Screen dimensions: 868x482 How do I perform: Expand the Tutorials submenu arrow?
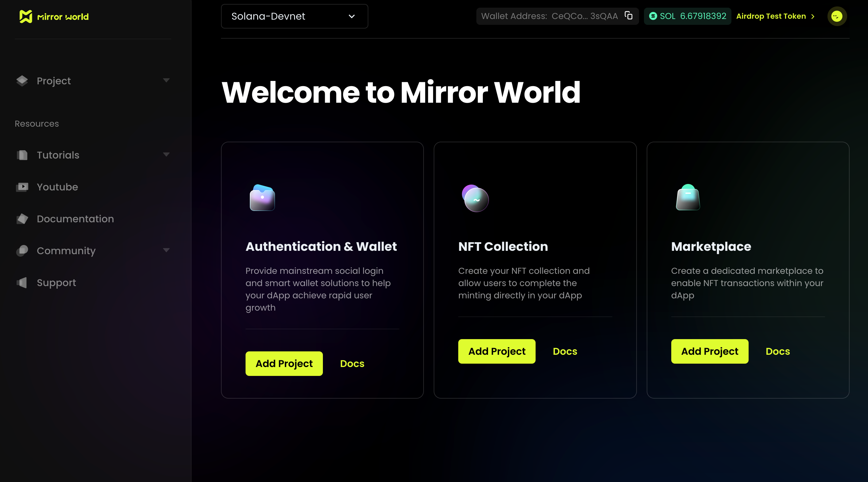tap(166, 155)
